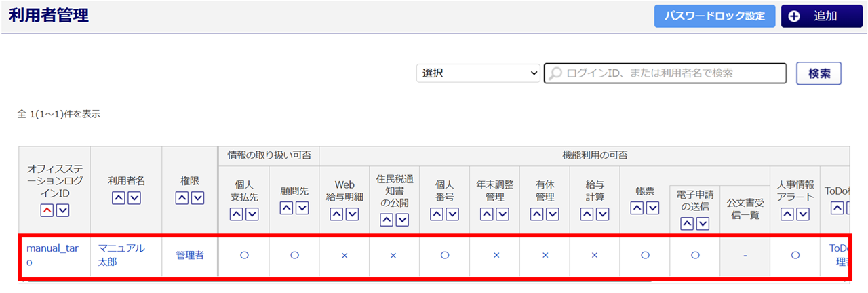Sort login ID column descending
This screenshot has height=293, width=868.
[x=62, y=211]
